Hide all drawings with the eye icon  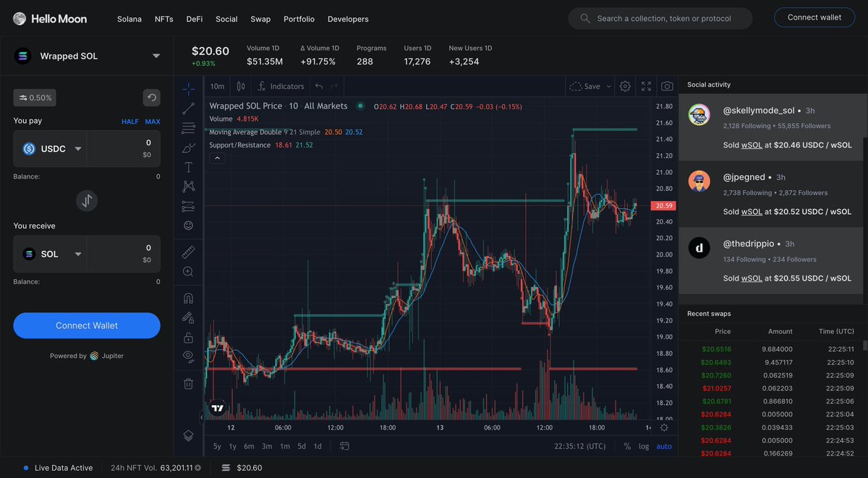click(x=188, y=356)
